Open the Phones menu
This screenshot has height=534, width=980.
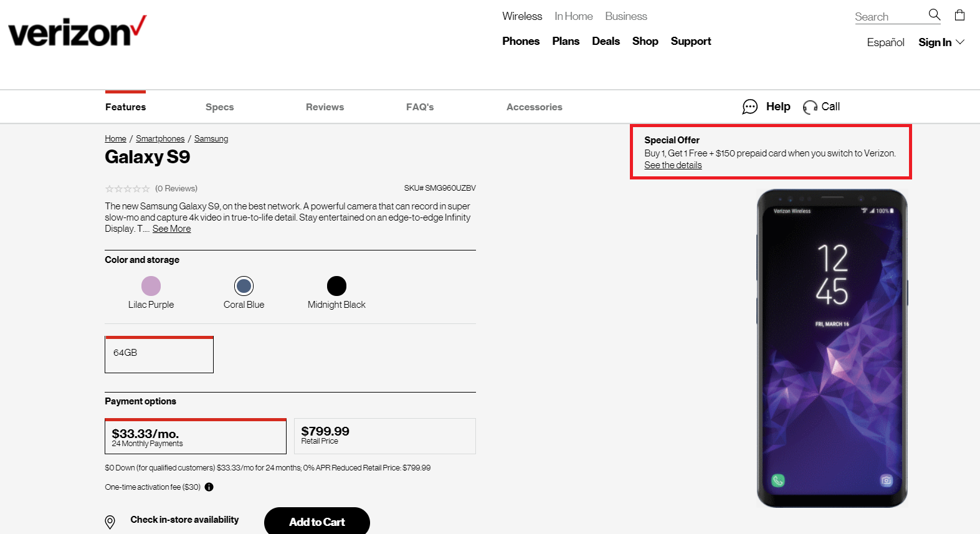tap(521, 41)
